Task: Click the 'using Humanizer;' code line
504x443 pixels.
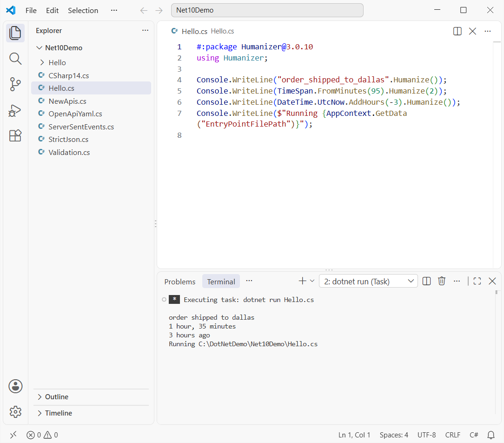Action: tap(232, 58)
